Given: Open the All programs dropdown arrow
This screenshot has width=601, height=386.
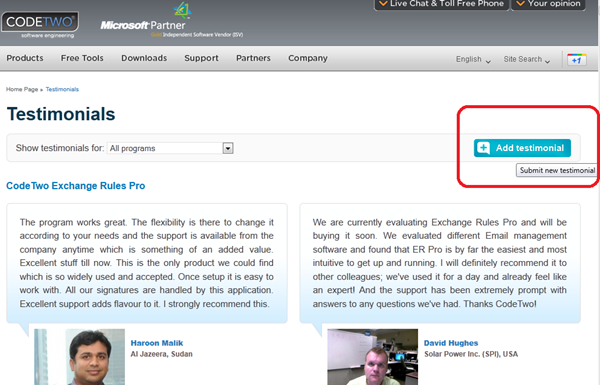Looking at the screenshot, I should [228, 148].
